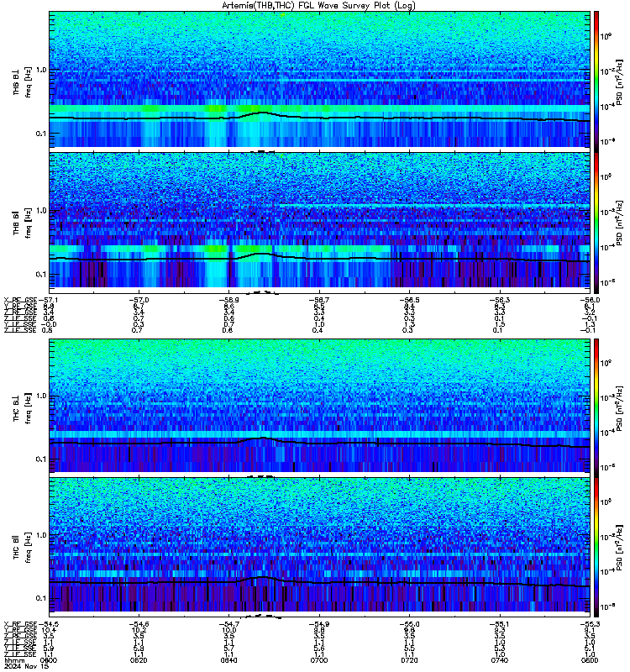Click the THB X_RE_GSE value -57.0

click(139, 300)
